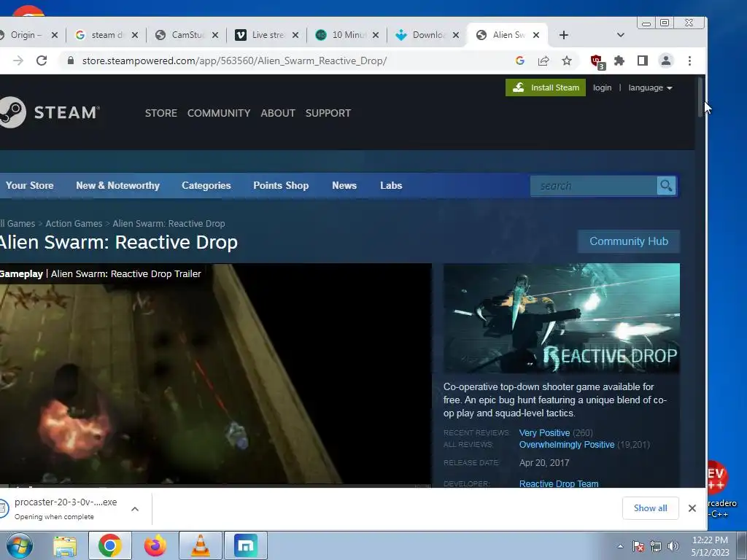This screenshot has height=560, width=747.
Task: Click the padlock site info icon
Action: pos(71,61)
